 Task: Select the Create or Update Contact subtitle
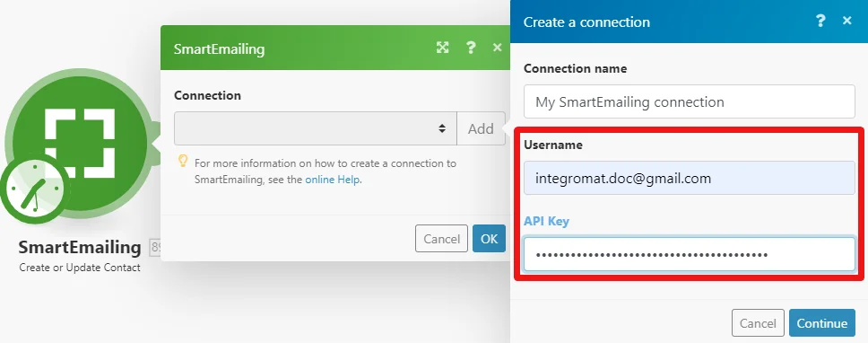pyautogui.click(x=80, y=268)
